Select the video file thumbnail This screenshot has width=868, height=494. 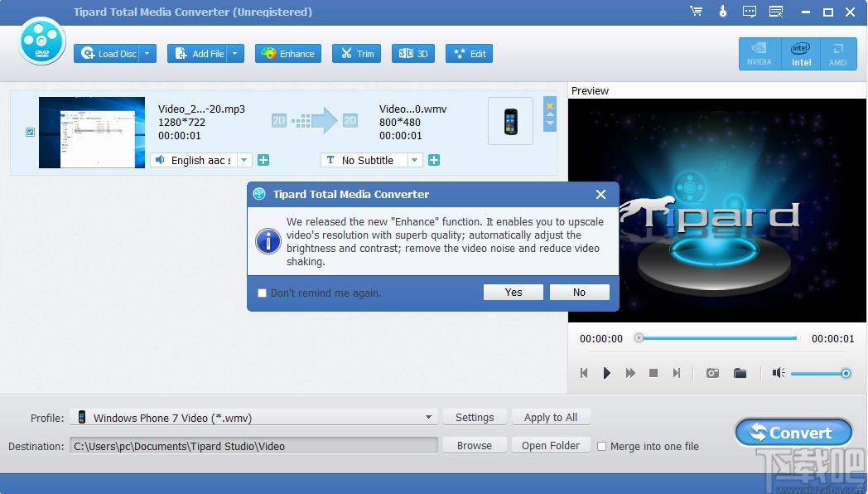point(92,133)
